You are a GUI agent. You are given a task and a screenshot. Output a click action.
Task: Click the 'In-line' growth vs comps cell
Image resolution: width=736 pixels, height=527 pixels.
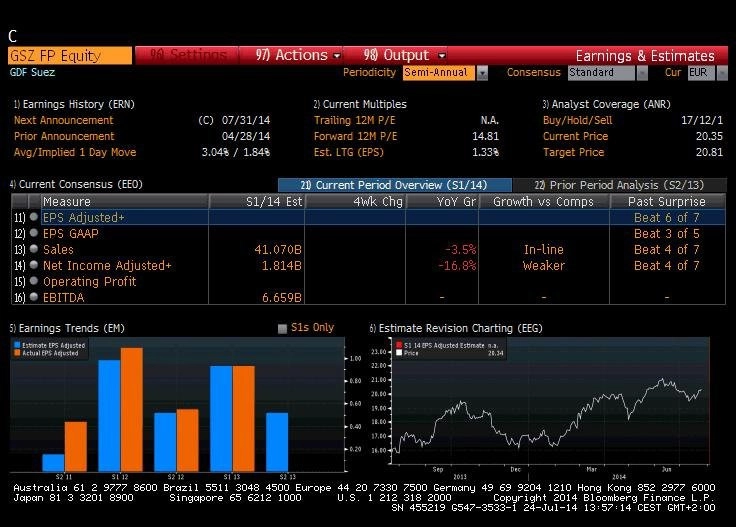544,250
